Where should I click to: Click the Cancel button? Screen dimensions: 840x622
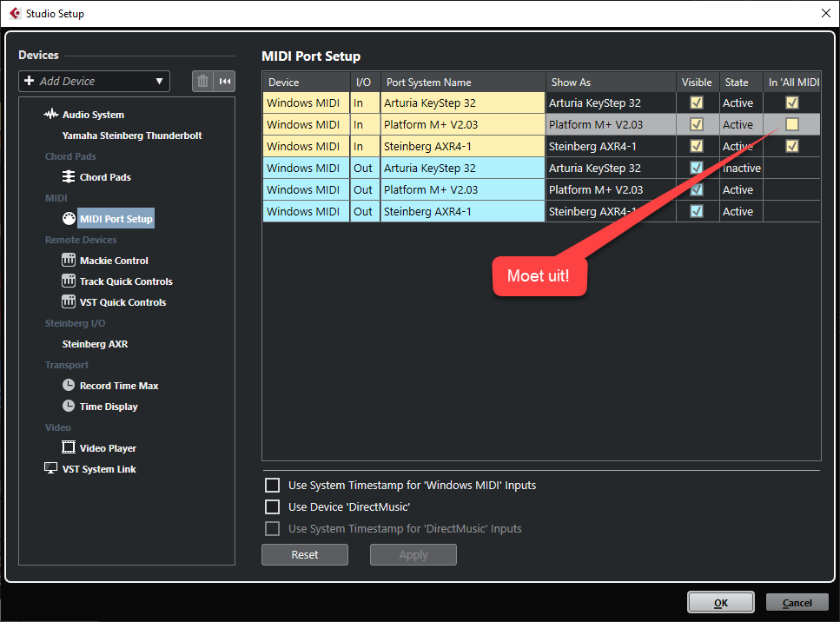pyautogui.click(x=797, y=602)
